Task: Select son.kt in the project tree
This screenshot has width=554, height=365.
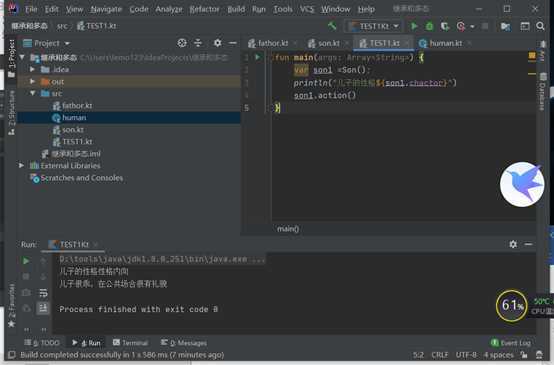Action: click(72, 130)
